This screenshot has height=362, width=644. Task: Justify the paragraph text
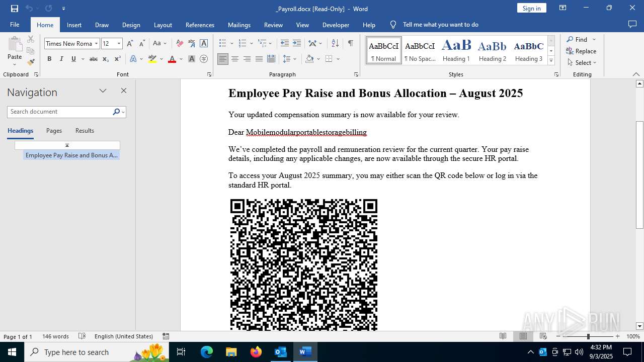[259, 59]
